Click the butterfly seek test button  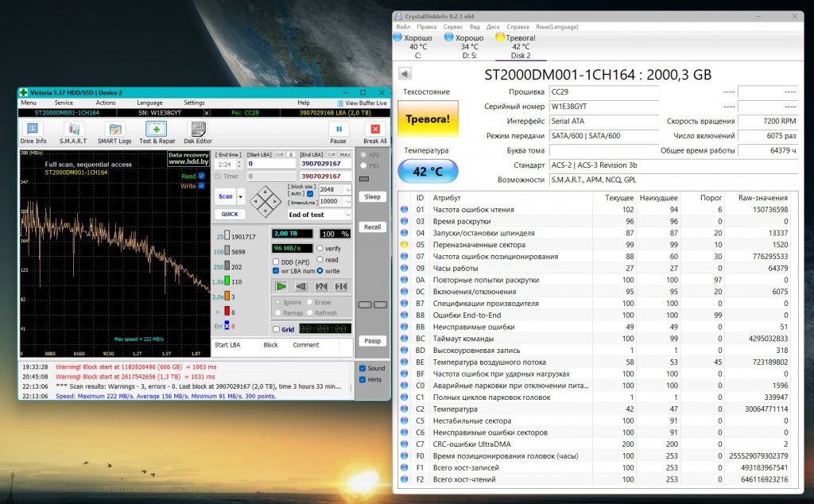(x=341, y=286)
